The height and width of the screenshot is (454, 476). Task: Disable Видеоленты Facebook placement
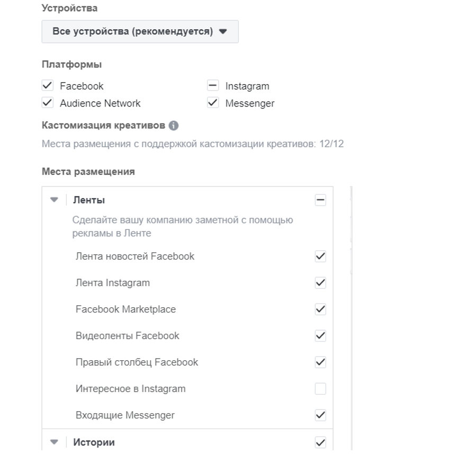coord(320,336)
